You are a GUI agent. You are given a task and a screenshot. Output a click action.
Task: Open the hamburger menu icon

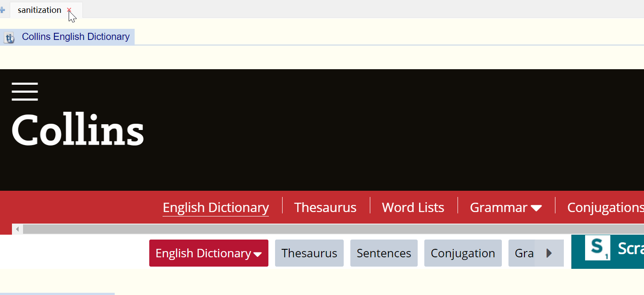(25, 91)
